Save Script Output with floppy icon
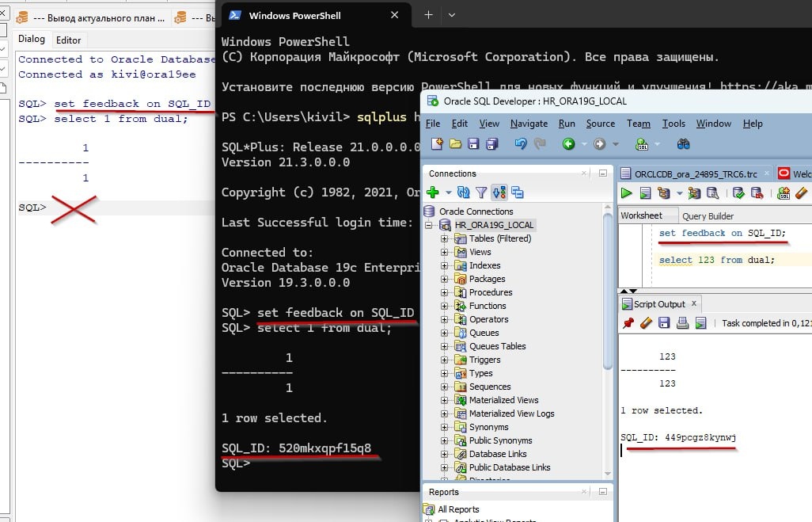 [665, 323]
